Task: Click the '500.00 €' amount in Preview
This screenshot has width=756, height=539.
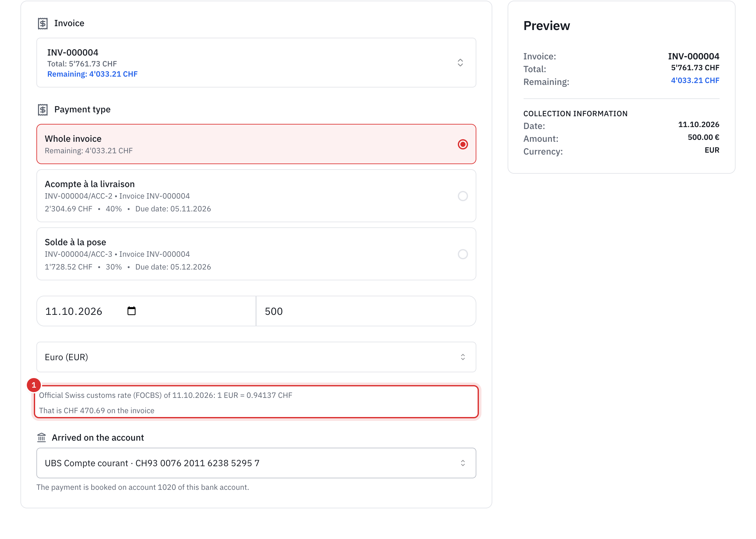Action: pyautogui.click(x=703, y=137)
